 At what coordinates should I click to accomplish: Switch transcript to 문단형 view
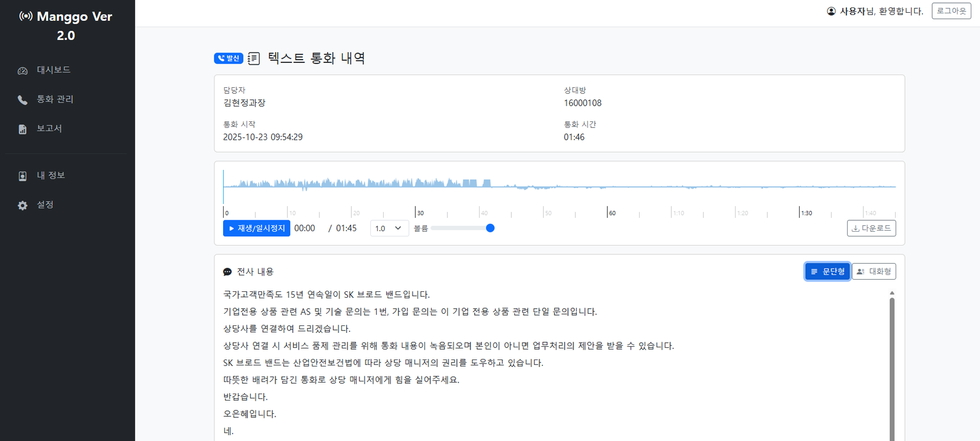[x=827, y=272]
